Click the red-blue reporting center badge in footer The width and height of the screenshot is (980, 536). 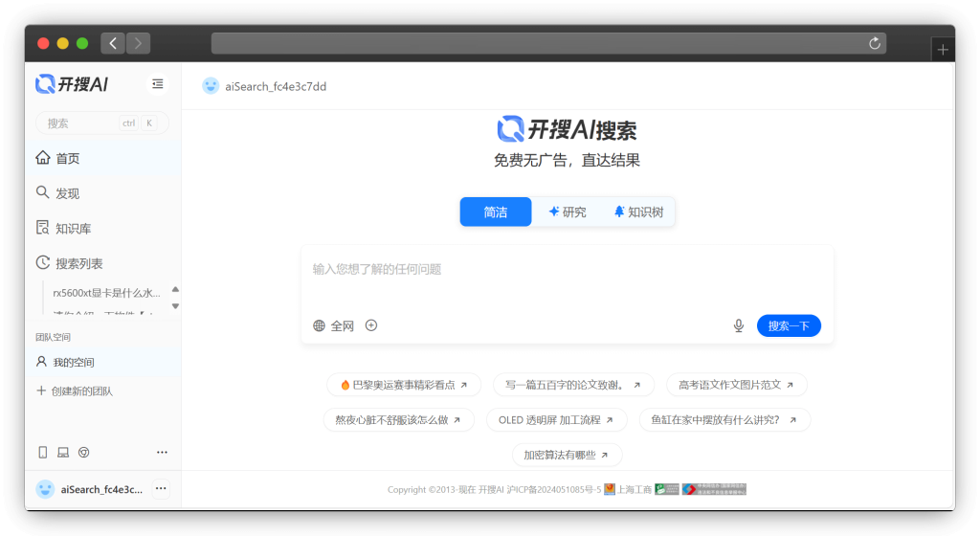click(714, 489)
